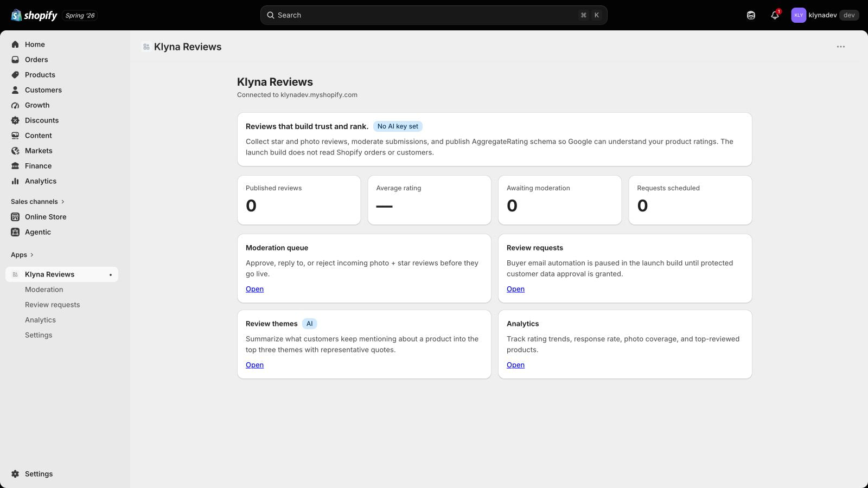Select the Discounts badge icon
Viewport: 868px width, 488px height.
(x=15, y=120)
